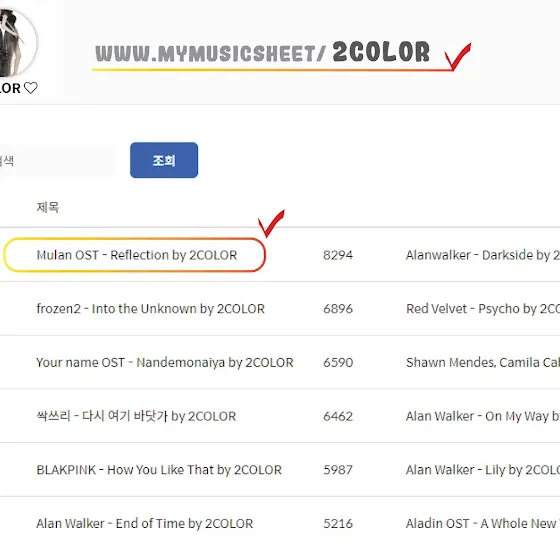This screenshot has height=560, width=560.
Task: Open Red Velvet - Psycho sheet
Action: (483, 309)
